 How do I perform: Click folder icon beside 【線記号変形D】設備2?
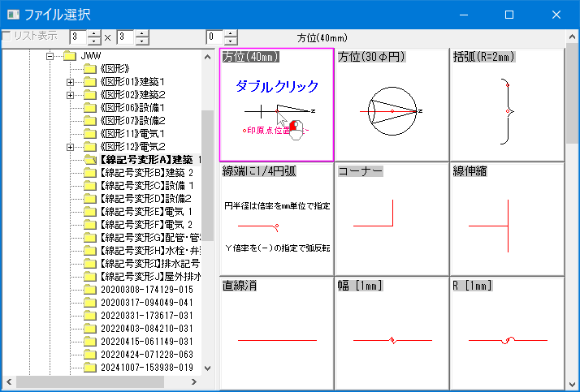coord(90,199)
